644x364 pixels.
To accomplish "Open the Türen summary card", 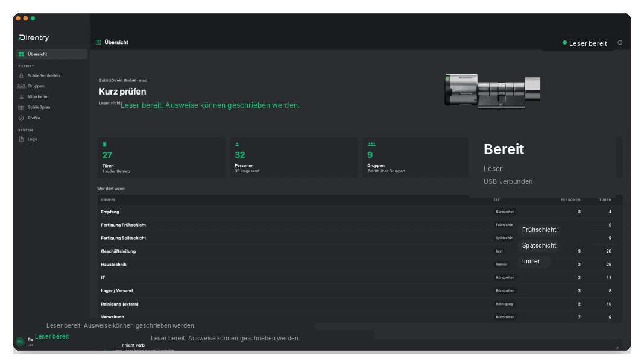I will click(162, 158).
